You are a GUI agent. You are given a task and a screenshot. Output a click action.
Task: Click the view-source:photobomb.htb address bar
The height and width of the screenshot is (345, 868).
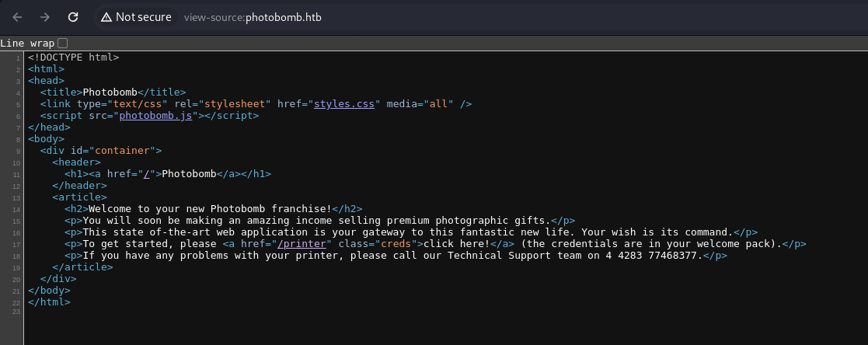253,17
